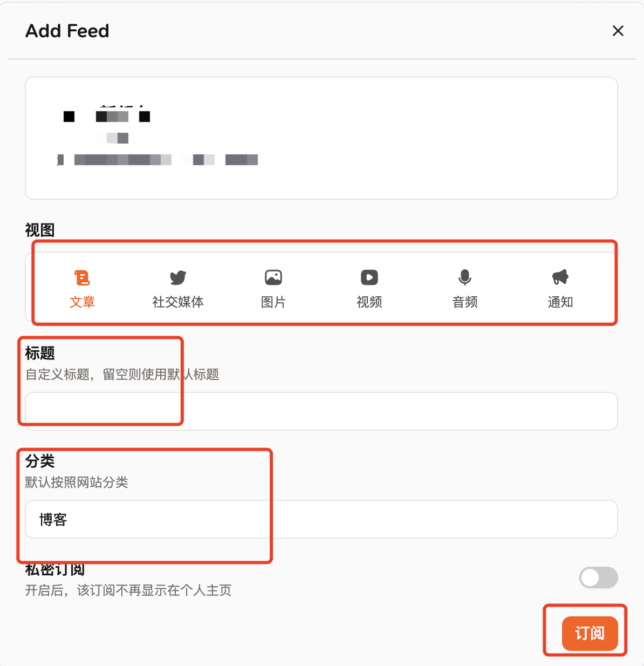Switch to the currently highlighted 文章 view tab
Viewport: 644px width, 666px height.
(82, 288)
